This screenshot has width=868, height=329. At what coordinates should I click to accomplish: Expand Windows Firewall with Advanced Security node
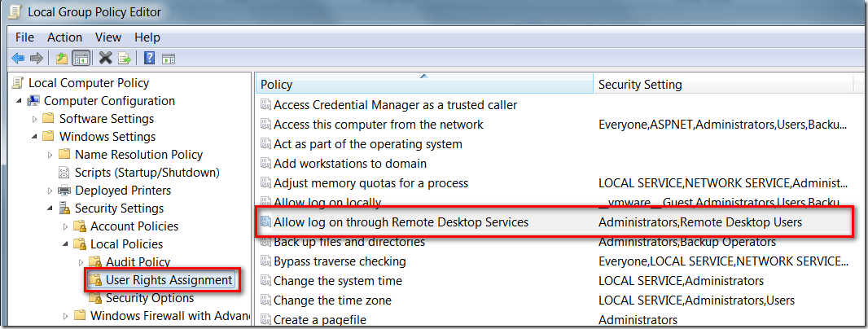(65, 316)
